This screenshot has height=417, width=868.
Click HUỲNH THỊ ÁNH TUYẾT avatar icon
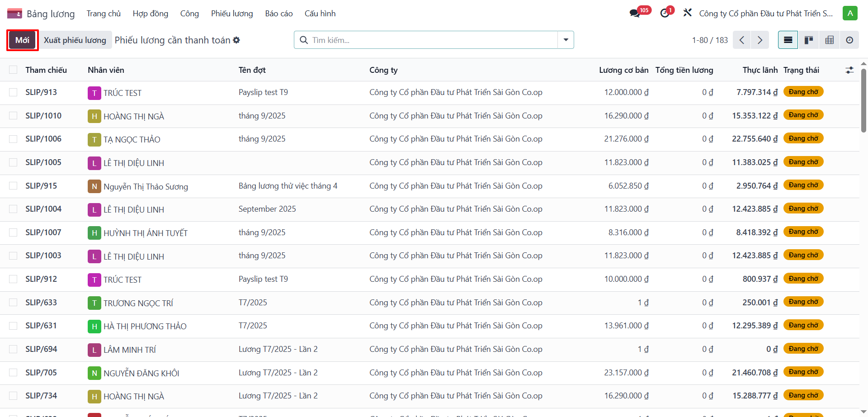point(94,233)
